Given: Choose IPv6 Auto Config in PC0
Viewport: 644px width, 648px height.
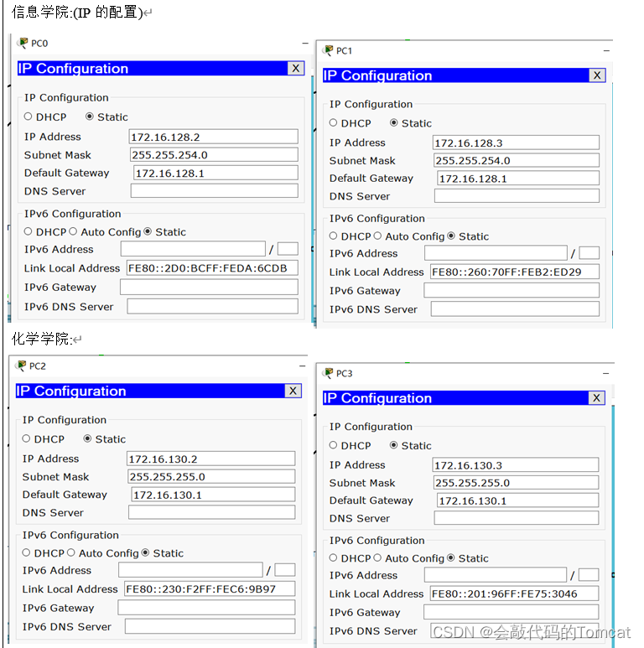Looking at the screenshot, I should (73, 231).
